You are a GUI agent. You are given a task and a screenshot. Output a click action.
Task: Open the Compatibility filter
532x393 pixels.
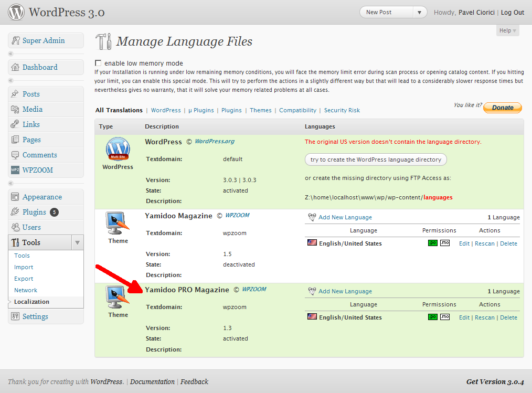(x=297, y=110)
